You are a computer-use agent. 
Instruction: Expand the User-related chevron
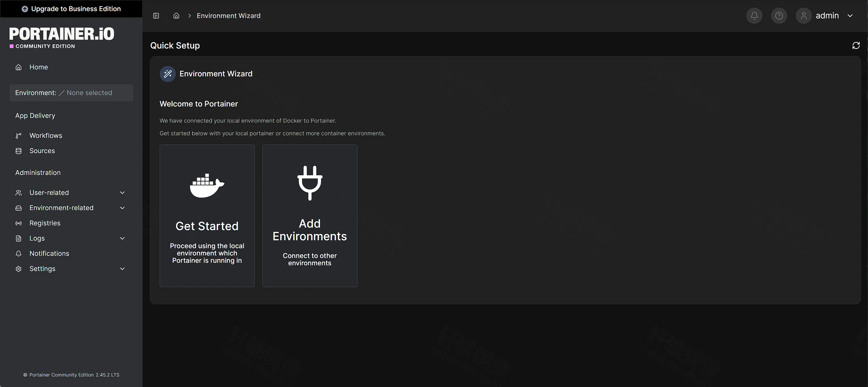(122, 193)
